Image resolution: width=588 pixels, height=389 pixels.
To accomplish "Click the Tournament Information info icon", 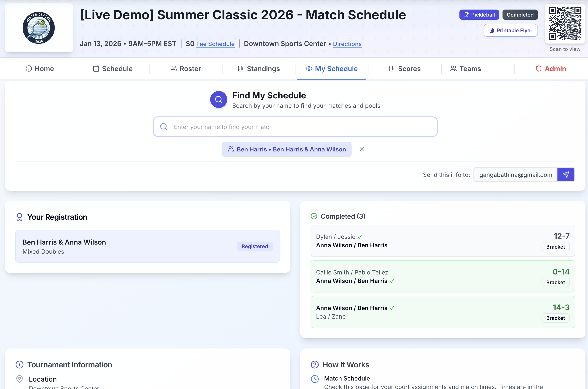I will 19,364.
